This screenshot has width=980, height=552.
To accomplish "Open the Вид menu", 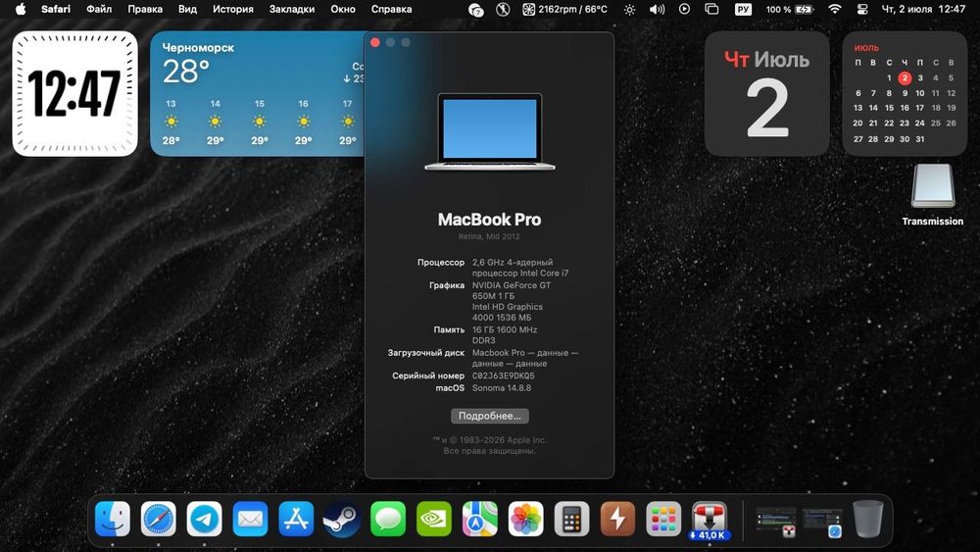I will click(187, 9).
